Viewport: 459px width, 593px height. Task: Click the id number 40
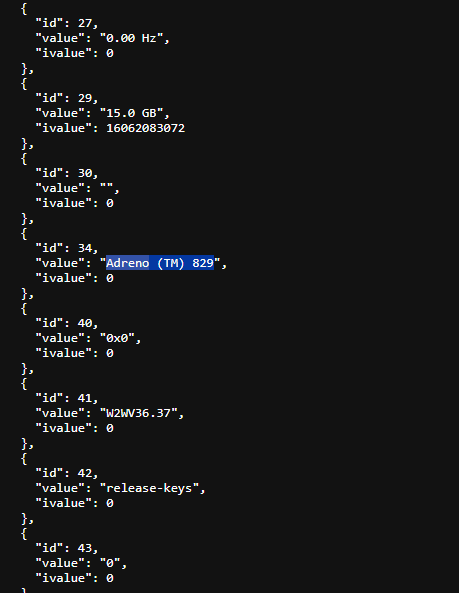click(x=85, y=323)
